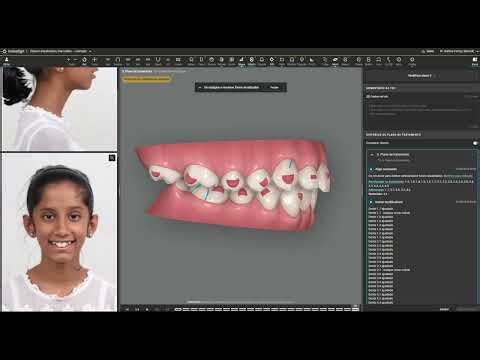Open the side profile photo thumbnail
The width and height of the screenshot is (480, 360).
tap(59, 109)
